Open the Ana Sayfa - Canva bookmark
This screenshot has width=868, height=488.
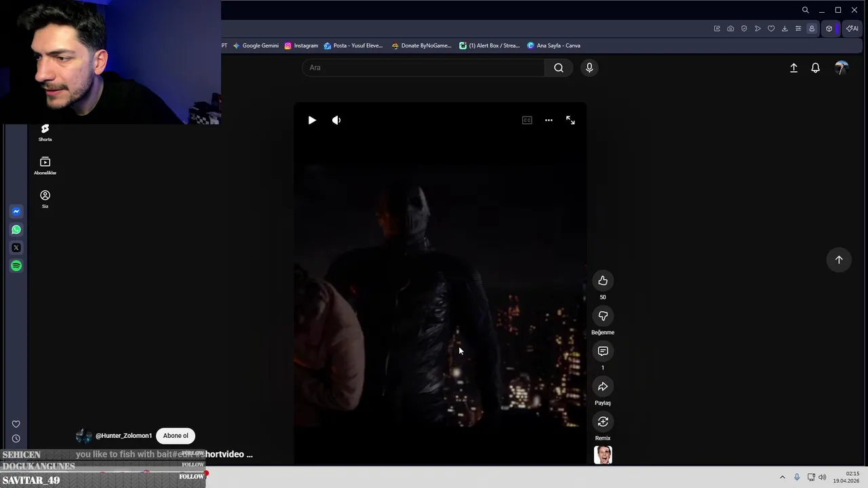pos(554,45)
